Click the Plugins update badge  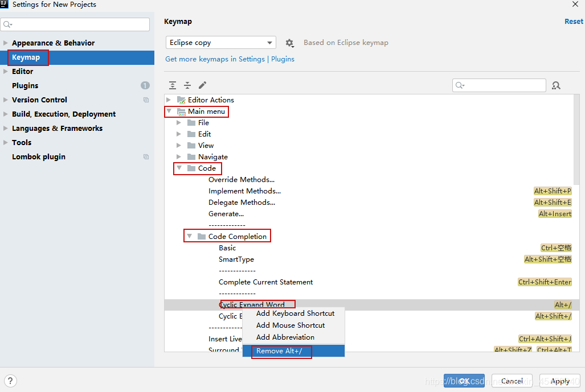(145, 85)
